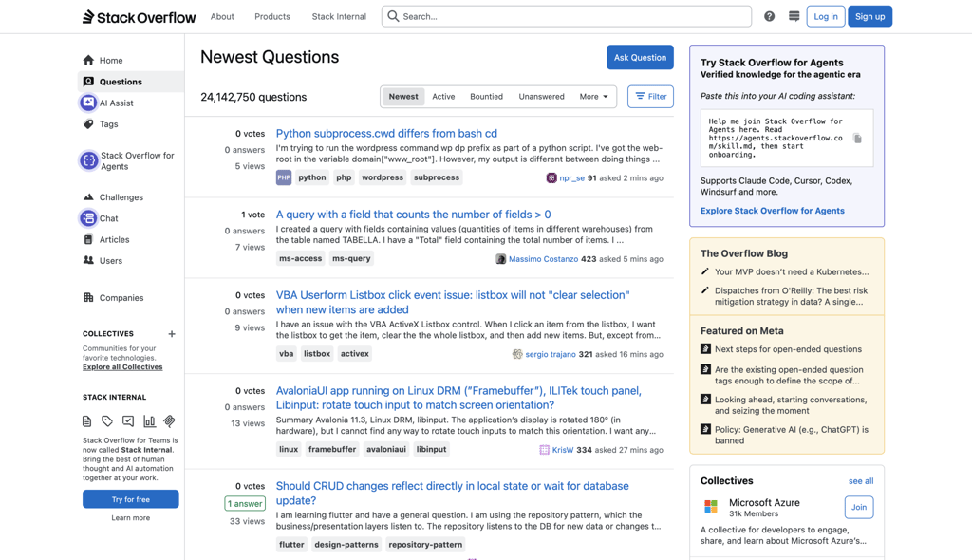972x560 pixels.
Task: Open the help center question mark icon
Action: point(769,17)
